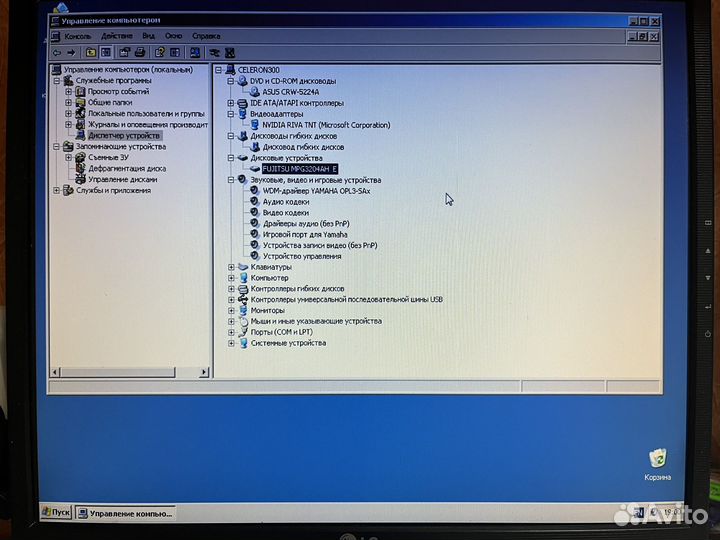Toggle the show/hide console tree icon
720x540 pixels.
pyautogui.click(x=106, y=53)
